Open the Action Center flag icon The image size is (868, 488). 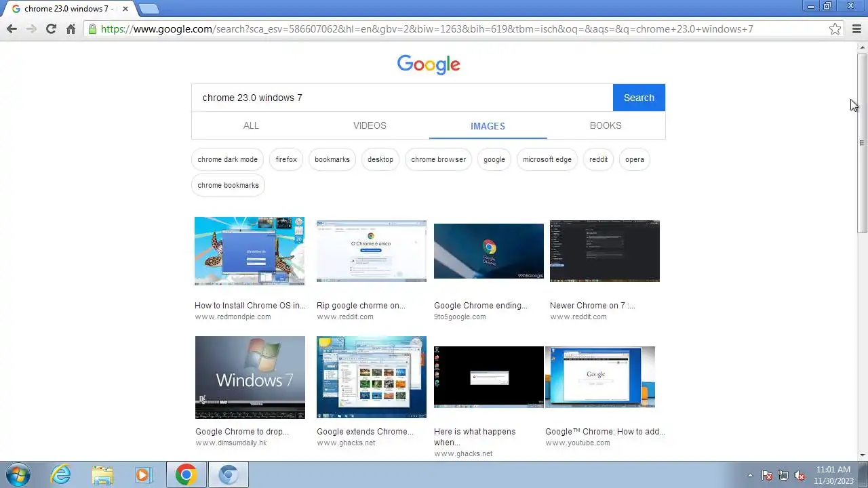767,475
